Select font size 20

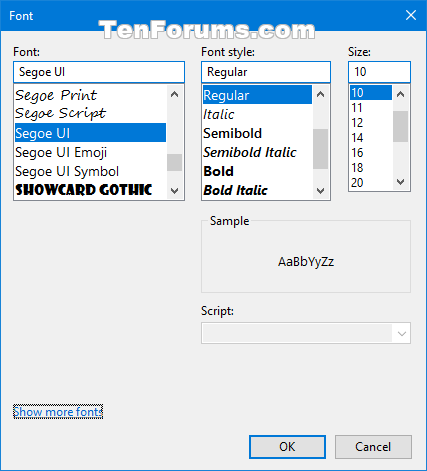[x=371, y=182]
